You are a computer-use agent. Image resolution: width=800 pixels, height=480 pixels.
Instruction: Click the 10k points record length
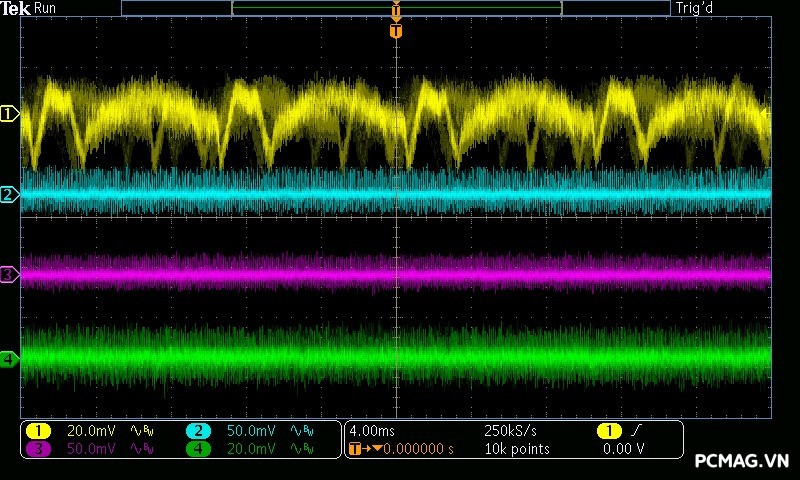[x=516, y=449]
